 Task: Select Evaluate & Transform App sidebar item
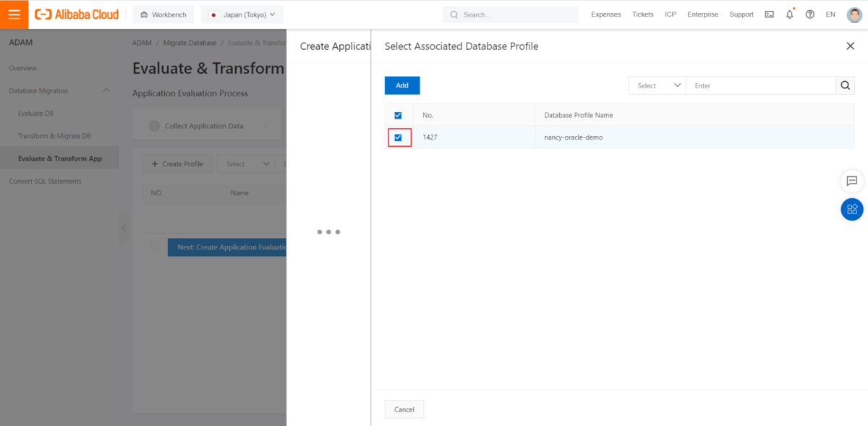pyautogui.click(x=59, y=158)
